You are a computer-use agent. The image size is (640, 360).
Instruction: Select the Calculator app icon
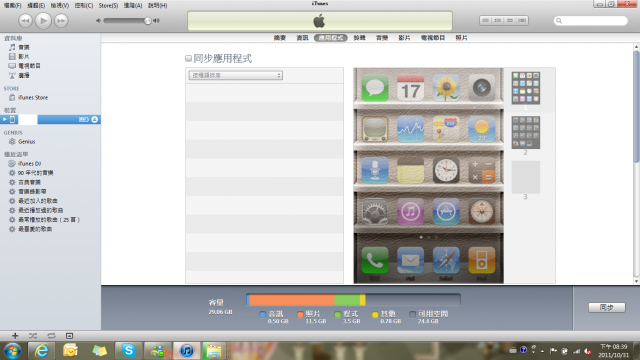481,170
